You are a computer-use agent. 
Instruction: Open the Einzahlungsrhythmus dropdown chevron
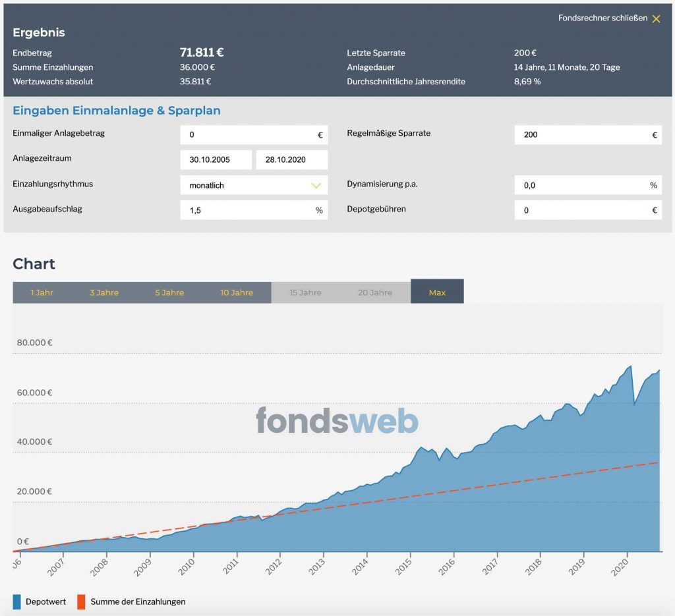(316, 185)
